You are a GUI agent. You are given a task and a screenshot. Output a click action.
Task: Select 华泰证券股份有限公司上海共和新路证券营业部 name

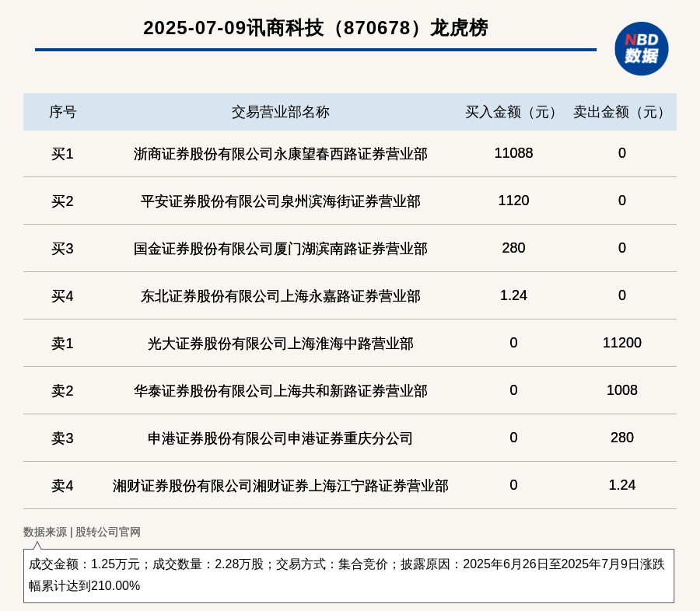pos(280,390)
